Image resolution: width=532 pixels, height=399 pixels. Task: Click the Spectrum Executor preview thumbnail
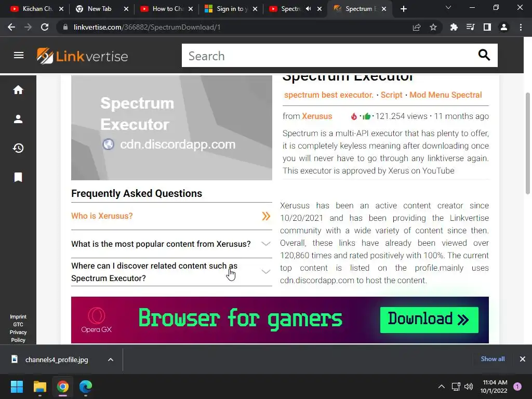coord(171,128)
